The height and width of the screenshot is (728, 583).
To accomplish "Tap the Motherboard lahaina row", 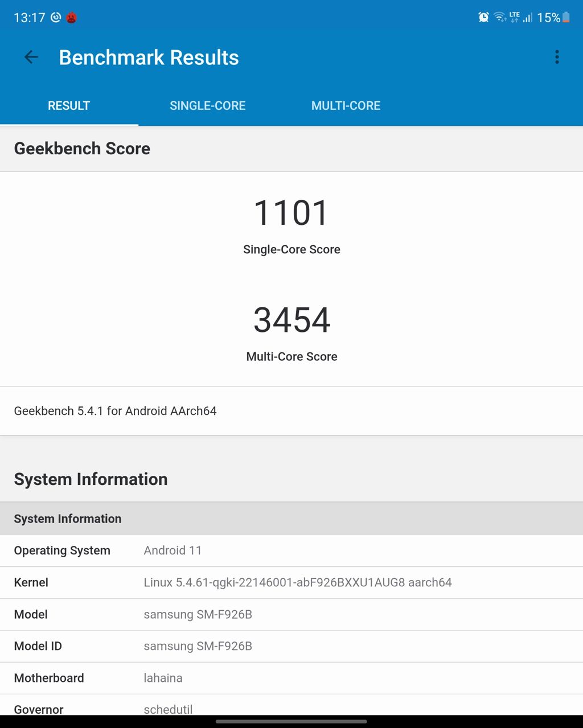I will [291, 678].
